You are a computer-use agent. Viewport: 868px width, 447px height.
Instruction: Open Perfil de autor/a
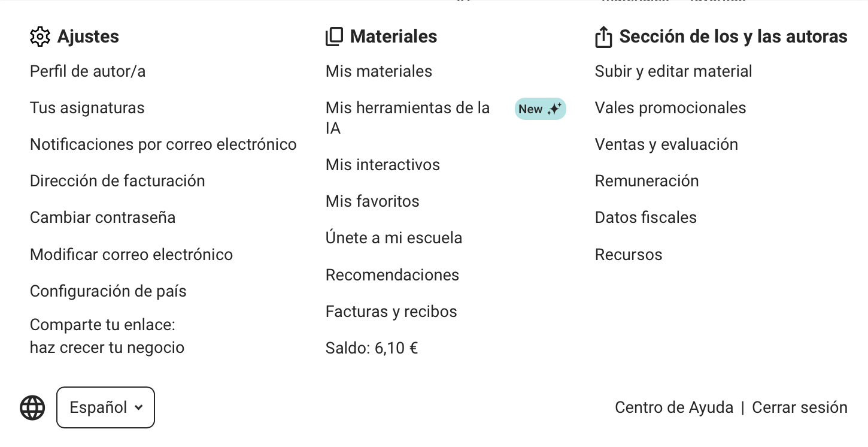pos(87,71)
